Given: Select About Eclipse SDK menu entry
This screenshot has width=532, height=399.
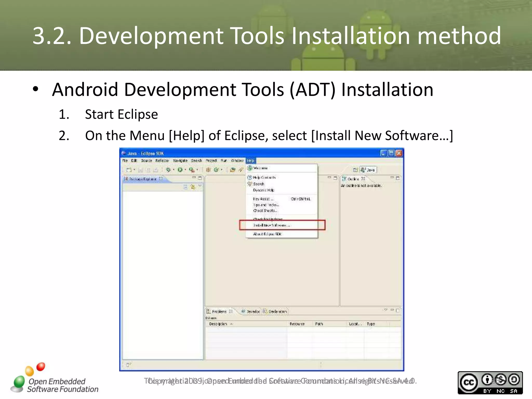Looking at the screenshot, I should [282, 234].
